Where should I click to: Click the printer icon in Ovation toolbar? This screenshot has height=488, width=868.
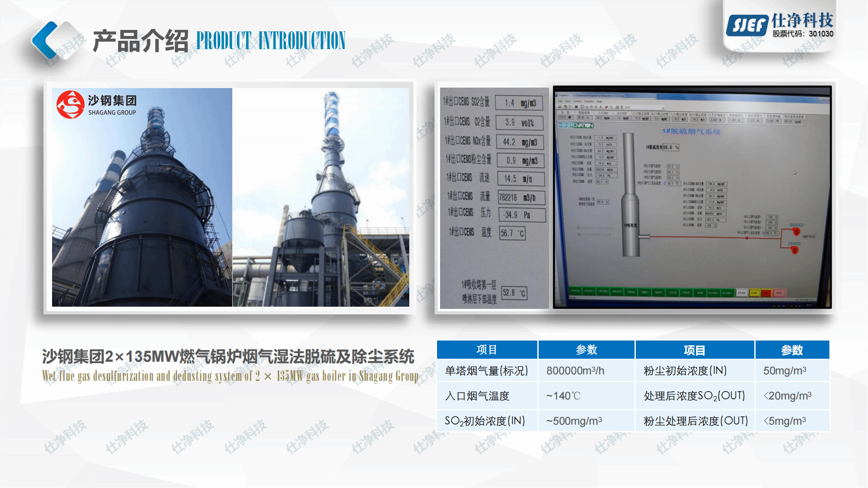click(617, 107)
